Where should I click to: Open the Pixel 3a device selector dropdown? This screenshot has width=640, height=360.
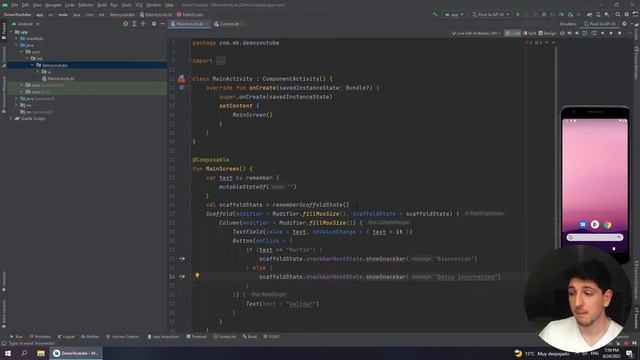tap(491, 14)
